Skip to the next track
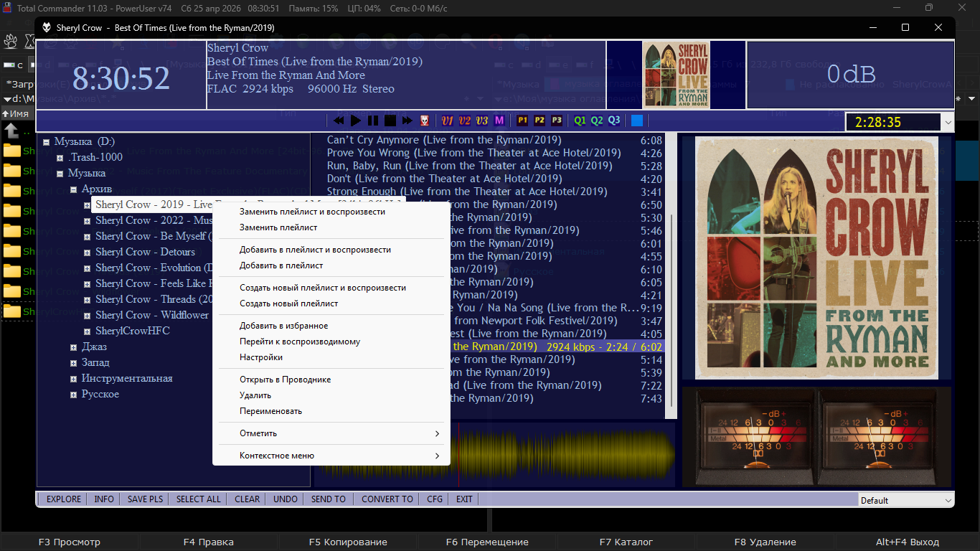The image size is (980, 551). pyautogui.click(x=407, y=121)
